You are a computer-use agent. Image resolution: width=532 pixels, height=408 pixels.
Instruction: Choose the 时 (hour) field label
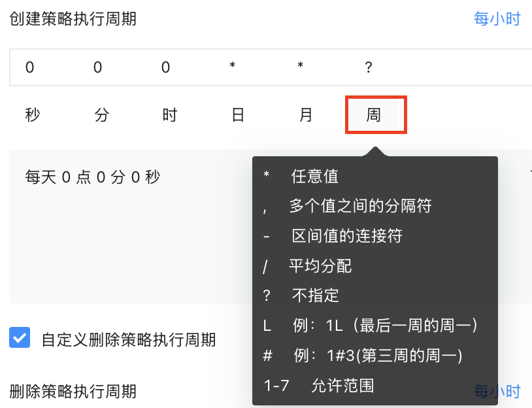(x=169, y=116)
